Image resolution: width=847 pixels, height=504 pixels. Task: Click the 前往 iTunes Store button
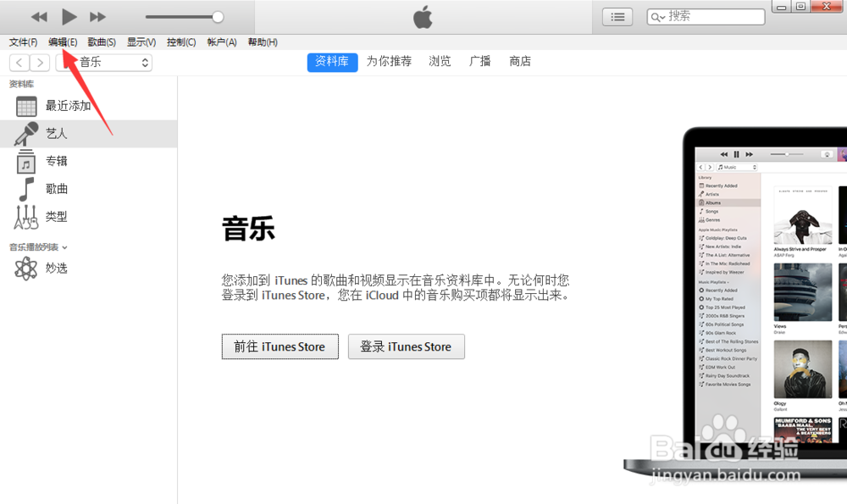click(280, 346)
